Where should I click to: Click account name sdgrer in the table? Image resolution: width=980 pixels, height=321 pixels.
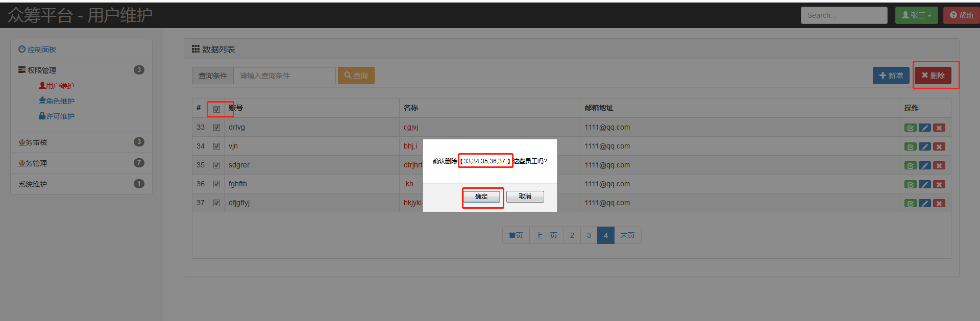239,165
